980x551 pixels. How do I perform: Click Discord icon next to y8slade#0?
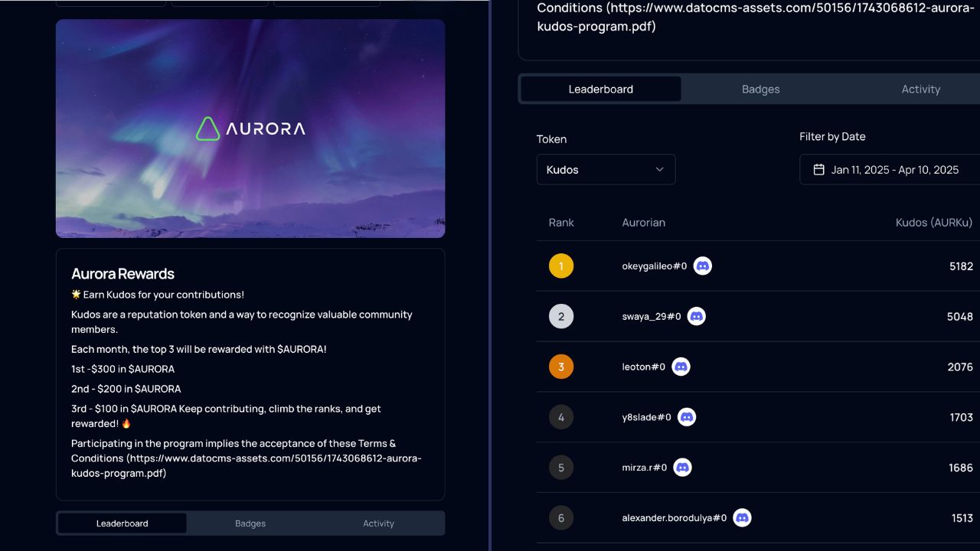687,417
